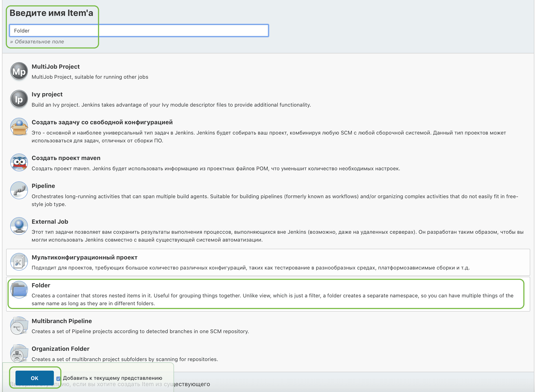Click the freestyle job box icon

click(x=19, y=127)
